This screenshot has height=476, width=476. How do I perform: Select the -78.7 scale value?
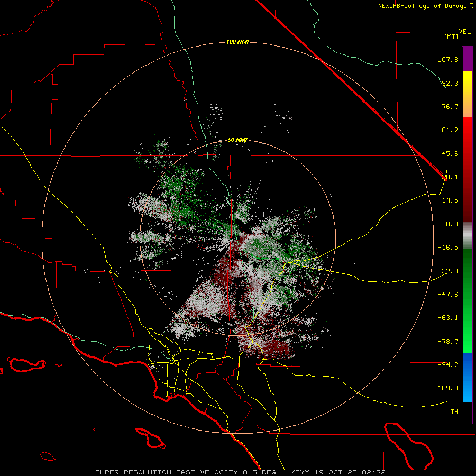click(x=448, y=341)
